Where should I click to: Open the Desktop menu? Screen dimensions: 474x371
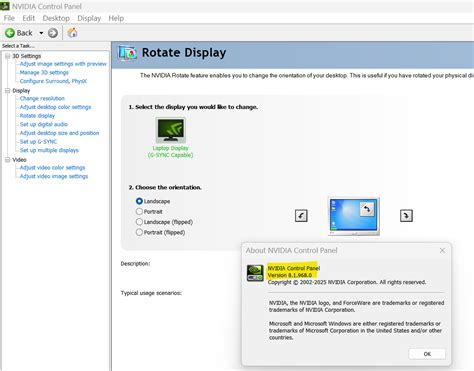point(56,18)
